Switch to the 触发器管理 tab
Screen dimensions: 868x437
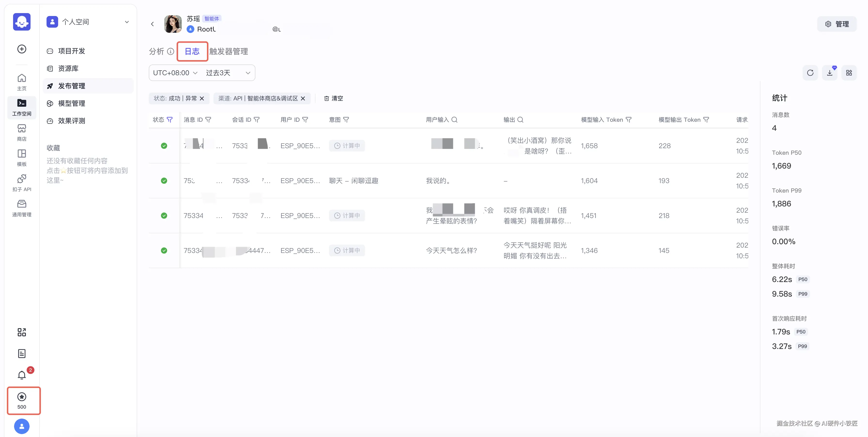[229, 51]
